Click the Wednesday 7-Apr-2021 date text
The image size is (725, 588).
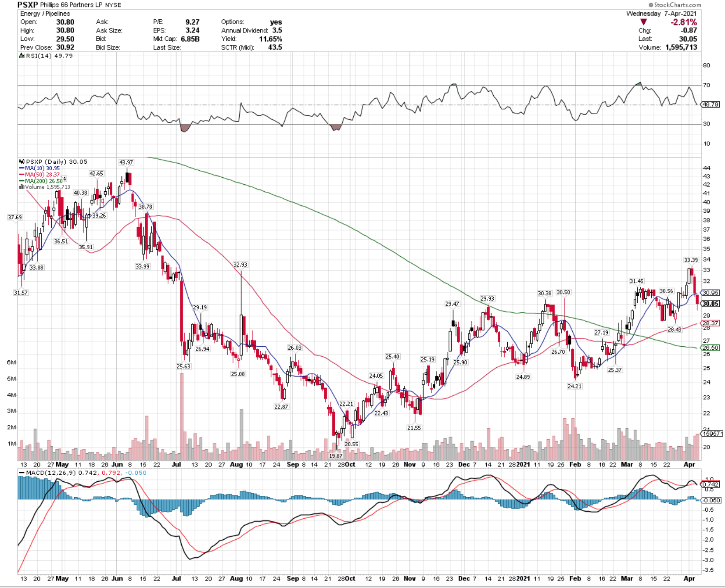tap(661, 14)
